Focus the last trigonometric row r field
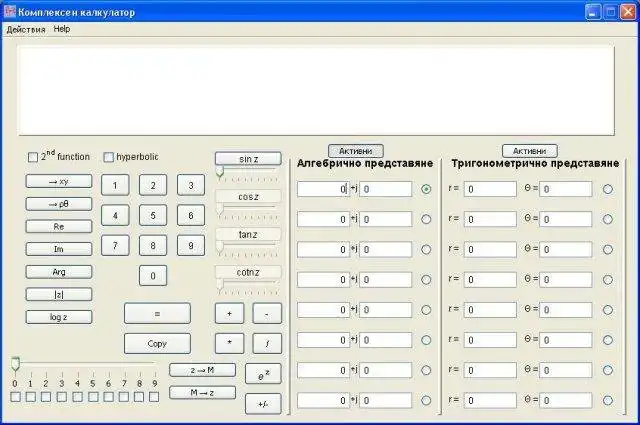Image resolution: width=640 pixels, height=425 pixels. click(490, 401)
